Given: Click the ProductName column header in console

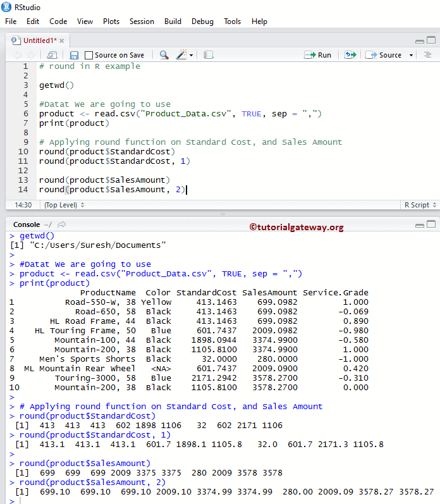Looking at the screenshot, I should 107,293.
